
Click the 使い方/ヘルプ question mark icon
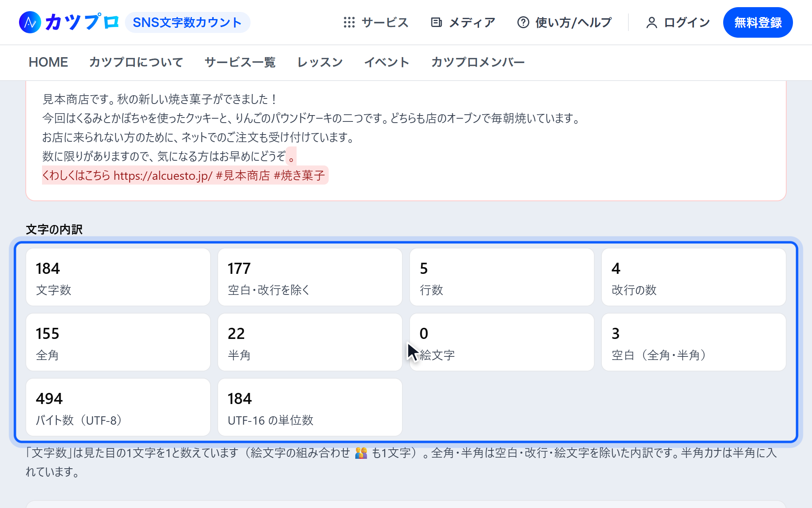[x=523, y=22]
